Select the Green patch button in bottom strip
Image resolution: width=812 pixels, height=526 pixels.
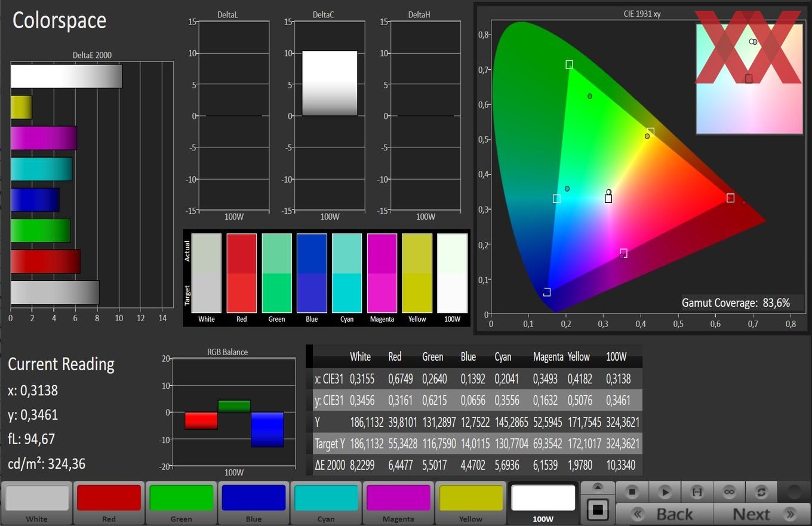(181, 503)
